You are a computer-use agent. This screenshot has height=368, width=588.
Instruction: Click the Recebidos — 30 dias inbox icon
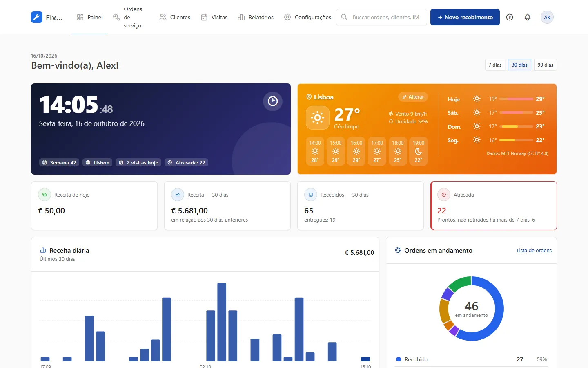(311, 195)
